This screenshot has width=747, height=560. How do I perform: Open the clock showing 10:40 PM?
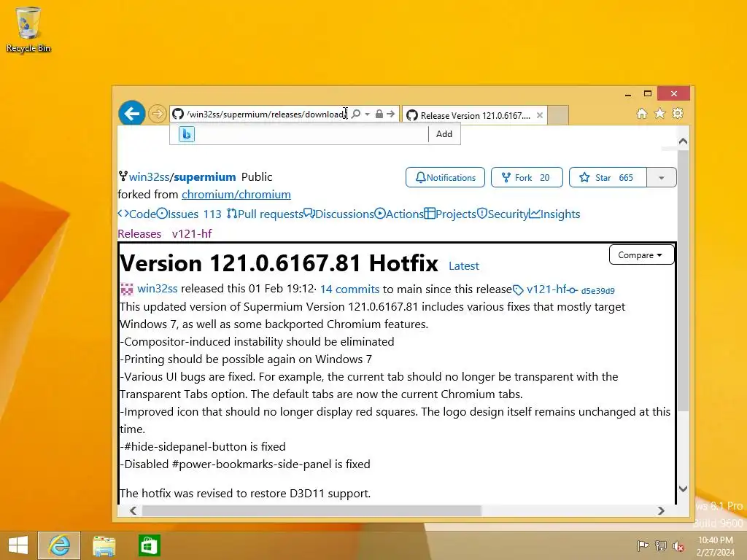click(x=716, y=545)
